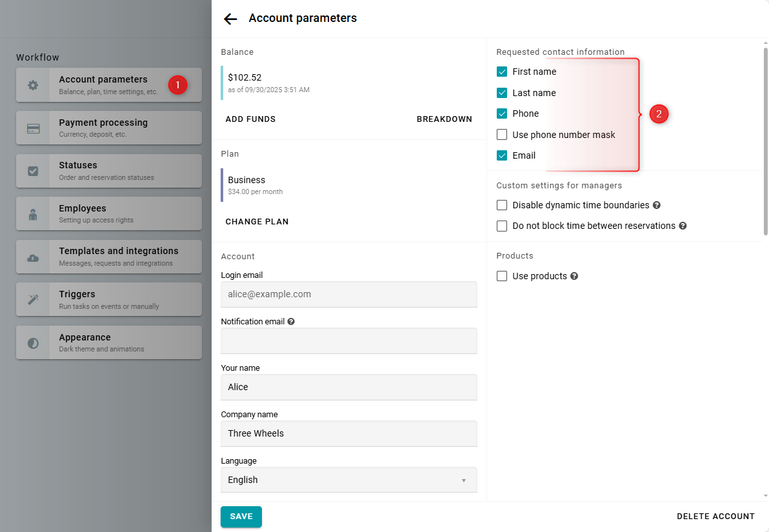The width and height of the screenshot is (769, 532).
Task: Click the Appearance half-circle icon
Action: pyautogui.click(x=33, y=343)
